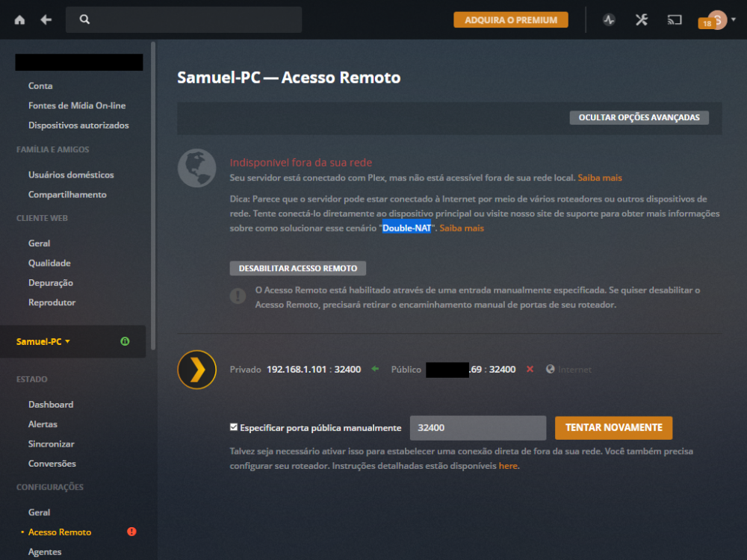Open the user avatar with badge 18

(713, 20)
